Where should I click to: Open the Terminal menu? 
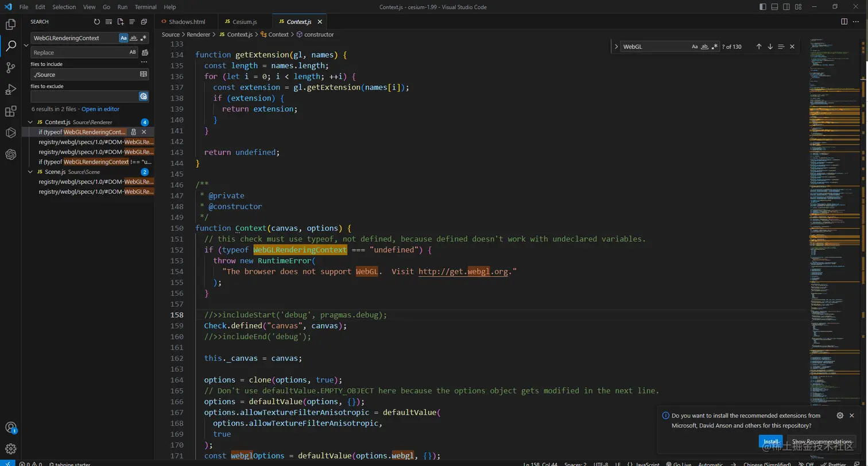coord(146,7)
